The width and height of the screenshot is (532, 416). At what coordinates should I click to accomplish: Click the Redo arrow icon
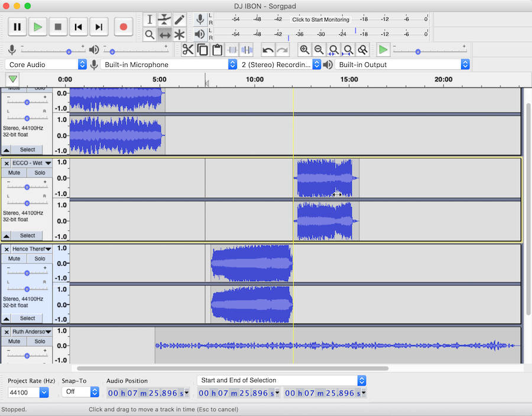tap(283, 50)
